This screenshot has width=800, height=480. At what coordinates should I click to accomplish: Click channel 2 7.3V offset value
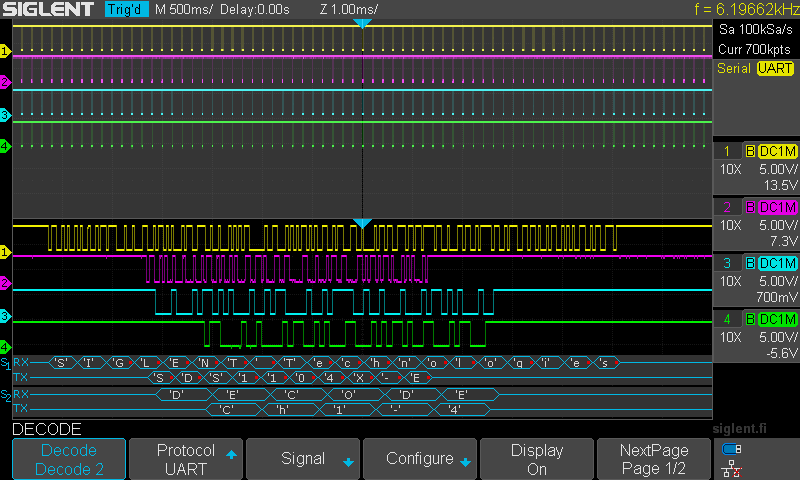coord(784,241)
